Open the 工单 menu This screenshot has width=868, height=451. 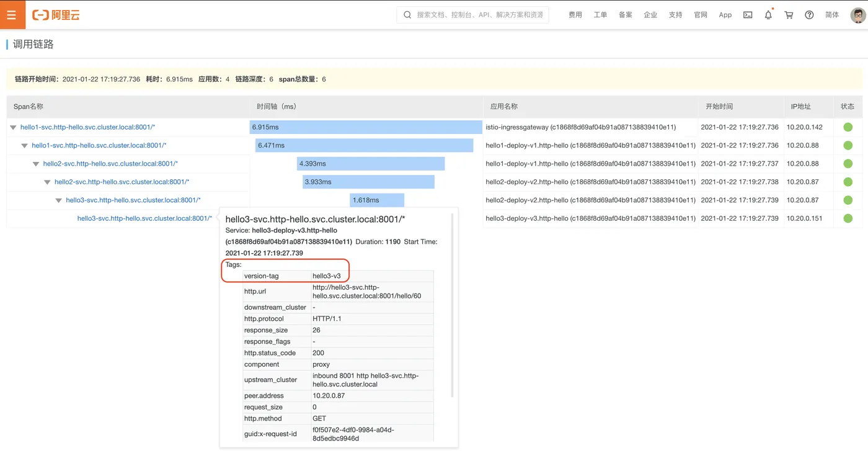click(600, 15)
